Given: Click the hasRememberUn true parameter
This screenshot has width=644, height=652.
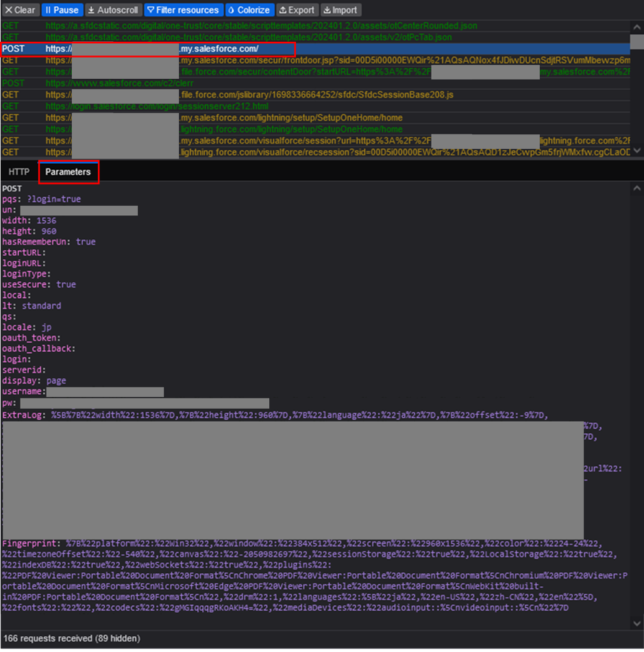Looking at the screenshot, I should pyautogui.click(x=49, y=242).
